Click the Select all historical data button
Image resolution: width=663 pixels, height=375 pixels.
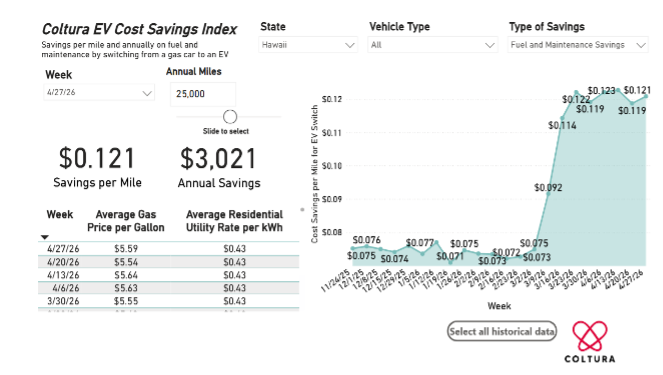click(501, 331)
